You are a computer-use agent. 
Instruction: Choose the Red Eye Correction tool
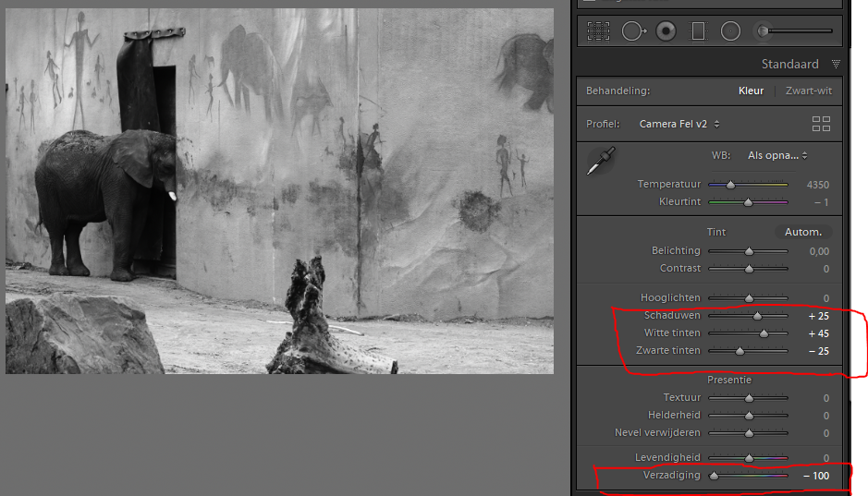(x=666, y=31)
